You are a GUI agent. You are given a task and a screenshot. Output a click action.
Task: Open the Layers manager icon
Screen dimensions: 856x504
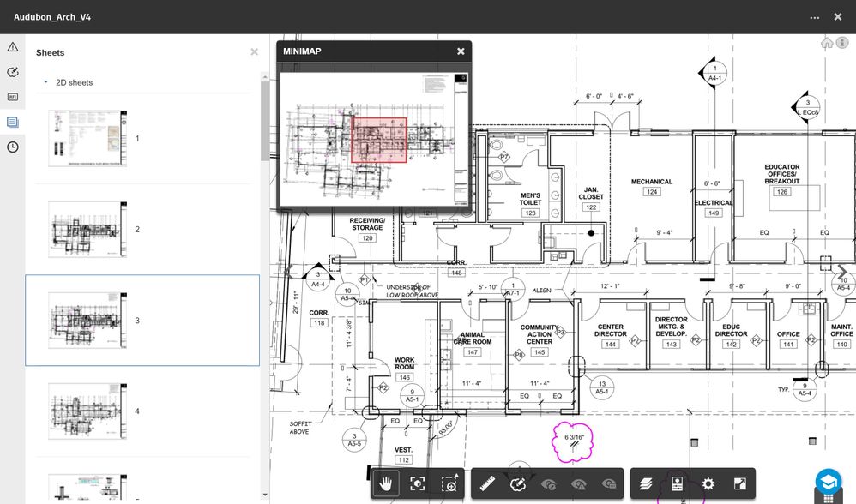coord(646,483)
